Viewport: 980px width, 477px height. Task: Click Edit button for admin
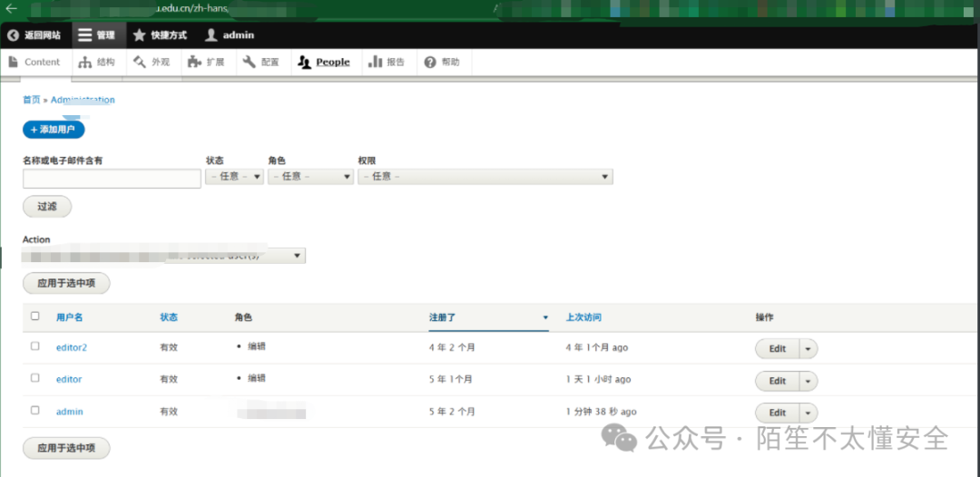click(778, 413)
